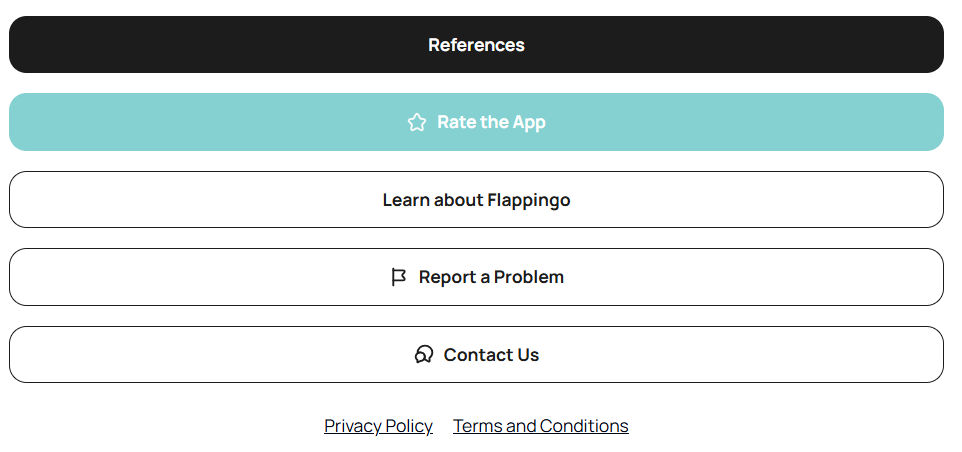
Task: Open the Privacy Policy link
Action: [378, 426]
